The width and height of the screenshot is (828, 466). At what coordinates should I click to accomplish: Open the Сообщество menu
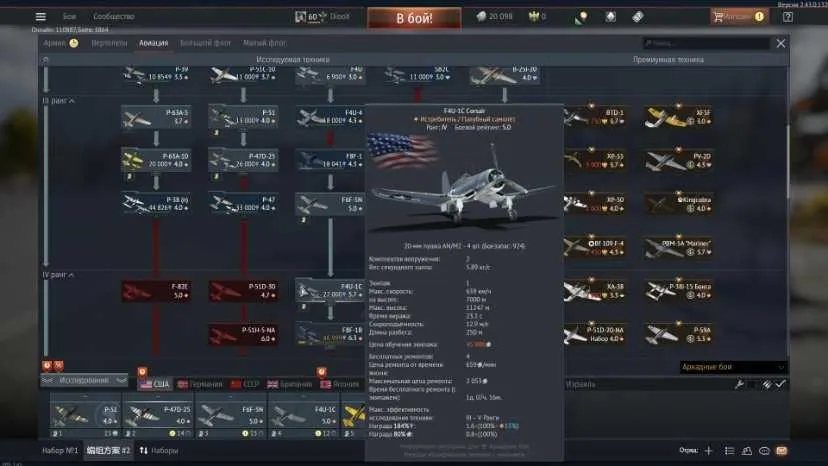tap(114, 17)
